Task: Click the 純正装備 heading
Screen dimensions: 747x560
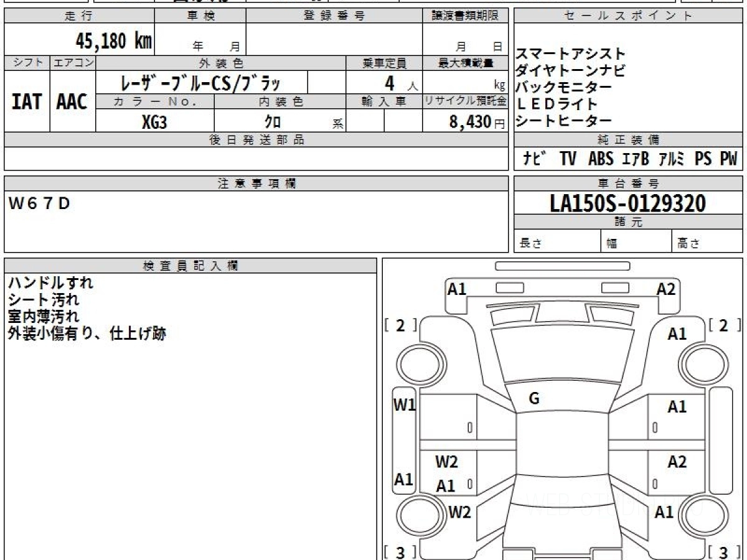Action: (x=628, y=139)
